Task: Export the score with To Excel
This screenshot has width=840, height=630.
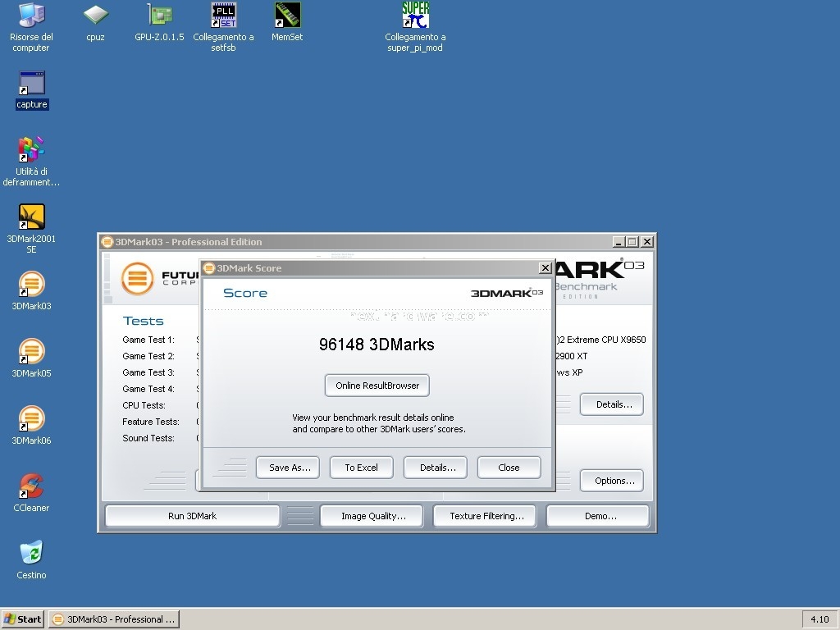Action: coord(362,468)
